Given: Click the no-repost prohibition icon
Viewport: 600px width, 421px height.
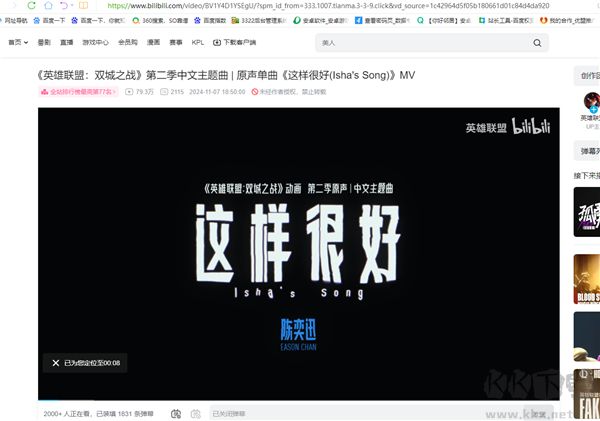Looking at the screenshot, I should point(254,92).
